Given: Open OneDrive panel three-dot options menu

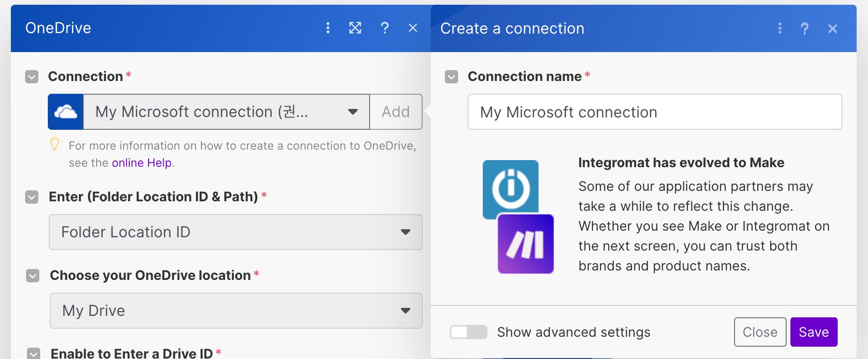Looking at the screenshot, I should click(x=328, y=28).
